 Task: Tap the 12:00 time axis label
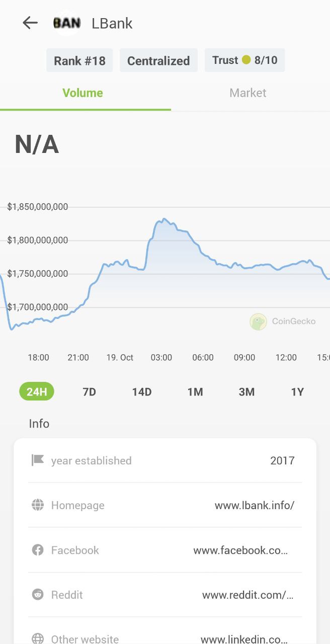[x=286, y=357]
